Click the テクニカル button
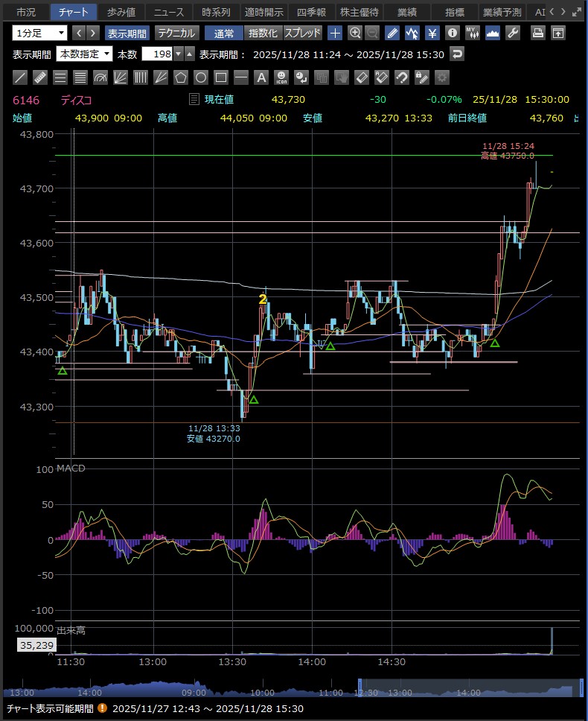This screenshot has height=721, width=588. coord(176,33)
